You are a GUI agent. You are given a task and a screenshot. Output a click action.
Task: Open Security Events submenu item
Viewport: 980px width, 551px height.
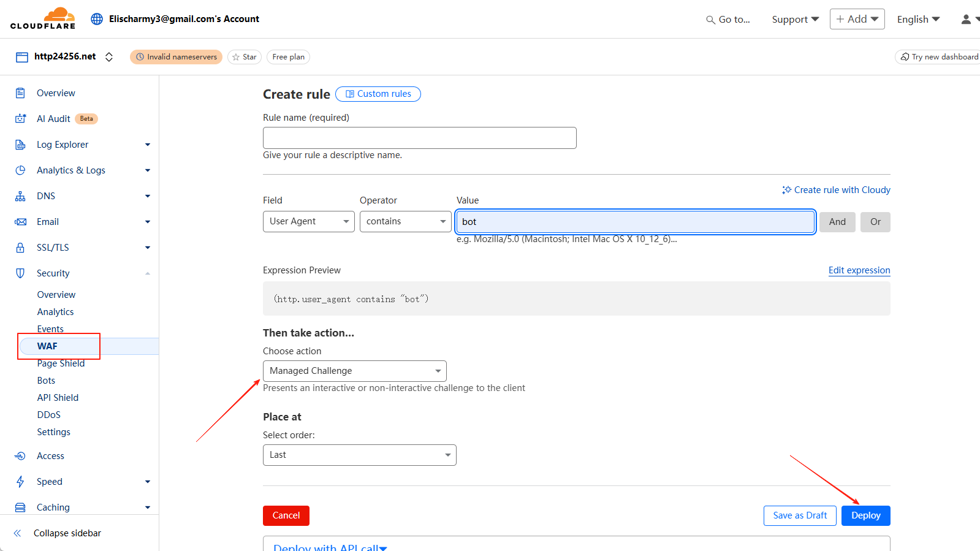pyautogui.click(x=50, y=329)
